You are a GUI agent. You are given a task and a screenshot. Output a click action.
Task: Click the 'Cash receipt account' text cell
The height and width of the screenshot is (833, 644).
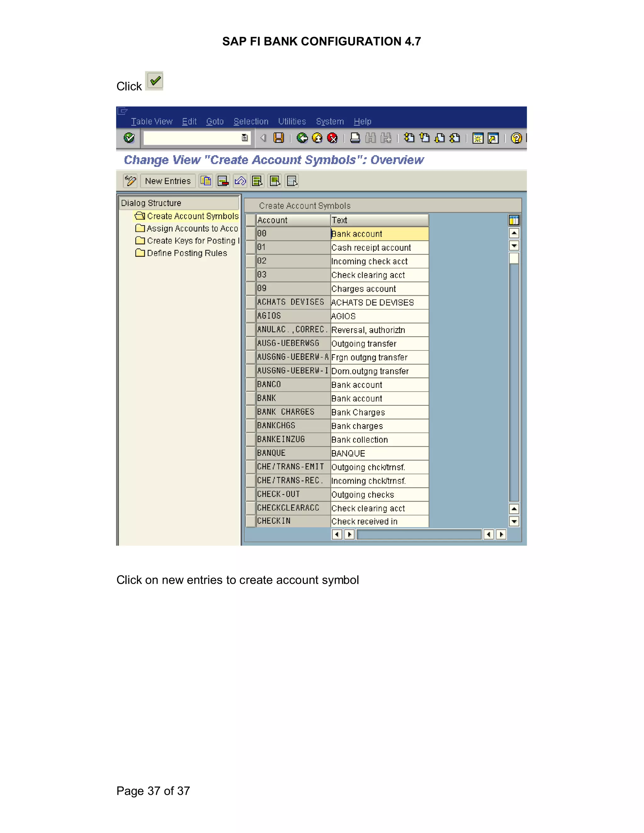point(380,247)
